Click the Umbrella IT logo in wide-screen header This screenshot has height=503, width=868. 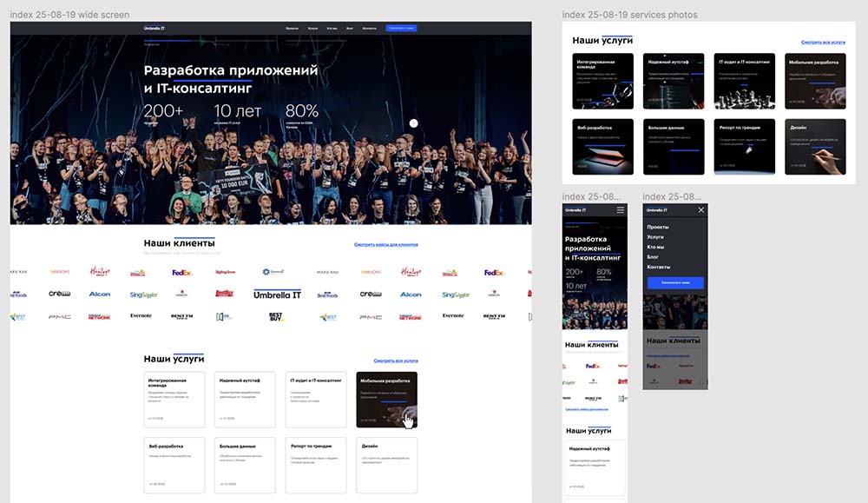coord(155,29)
